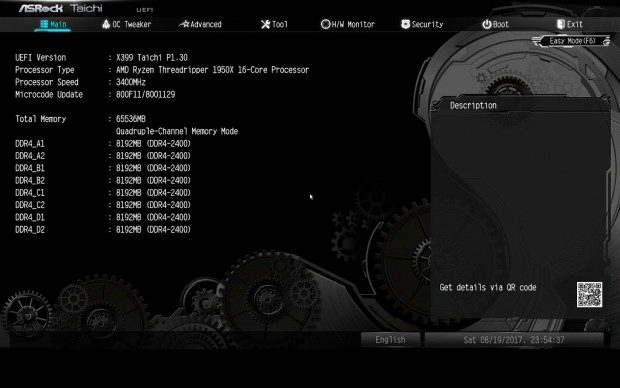Switch to Easy Mode (F6)
Viewport: 620px width, 388px height.
click(572, 41)
